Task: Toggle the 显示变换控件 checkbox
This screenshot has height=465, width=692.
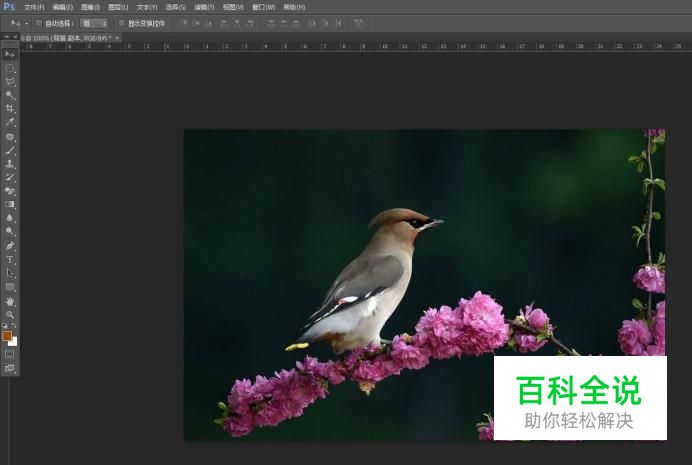Action: 122,22
